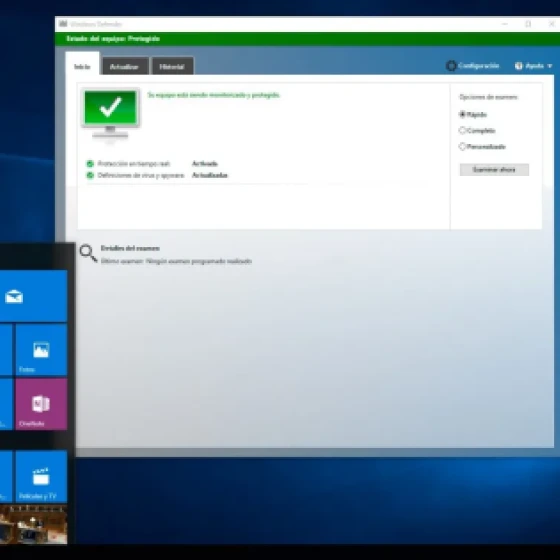Open the OneNote tile in Start menu
This screenshot has width=560, height=560.
41,404
